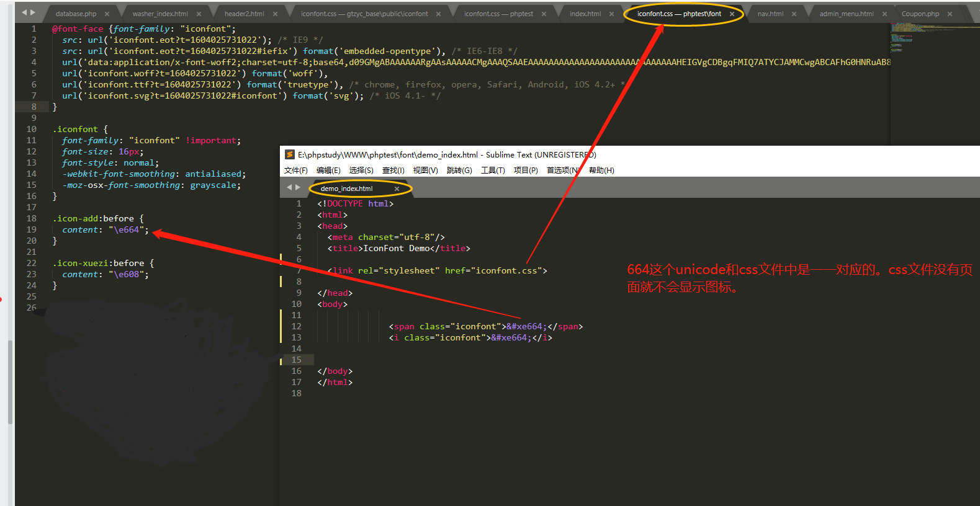The image size is (980, 506).
Task: Click the <span class="iconfont"> line
Action: 486,326
